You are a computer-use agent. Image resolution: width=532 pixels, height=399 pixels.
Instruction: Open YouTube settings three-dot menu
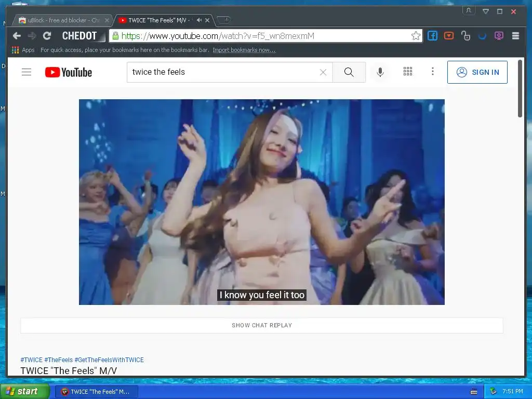432,71
